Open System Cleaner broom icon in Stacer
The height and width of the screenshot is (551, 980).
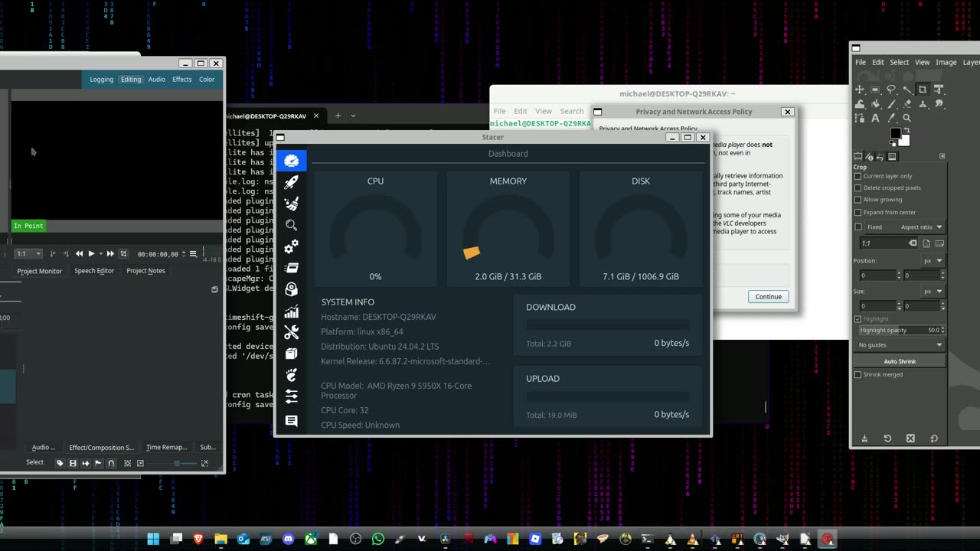pos(291,204)
